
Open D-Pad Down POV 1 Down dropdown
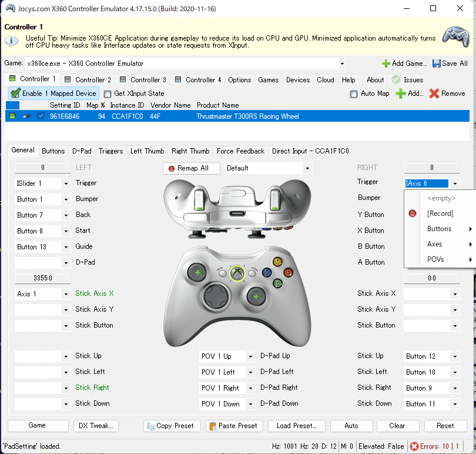[250, 404]
